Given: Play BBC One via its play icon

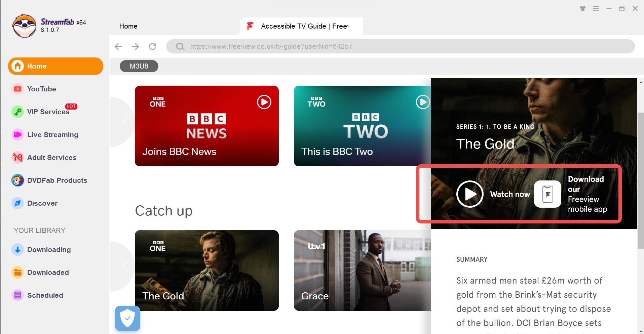Looking at the screenshot, I should point(264,102).
